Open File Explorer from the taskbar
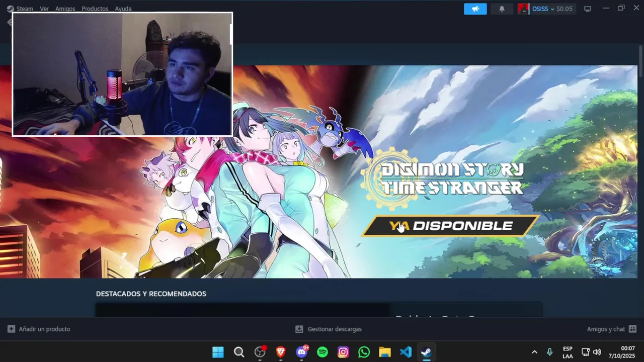Image resolution: width=644 pixels, height=362 pixels. click(385, 352)
